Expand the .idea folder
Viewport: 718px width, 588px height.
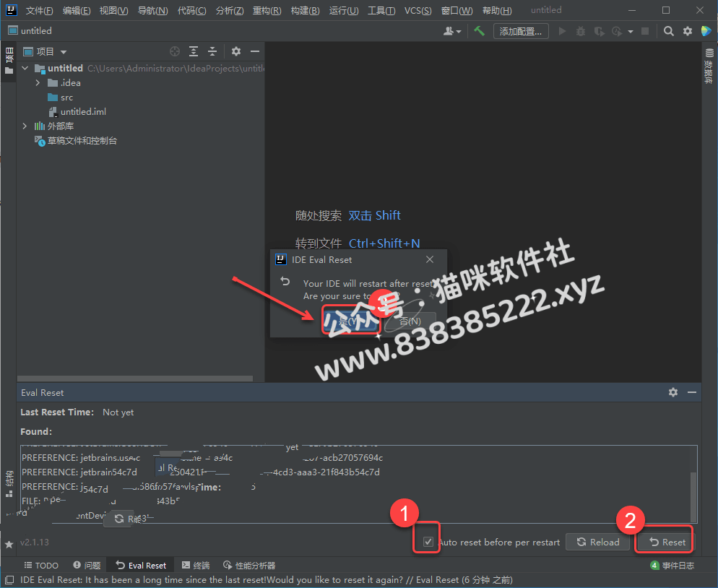[x=38, y=83]
